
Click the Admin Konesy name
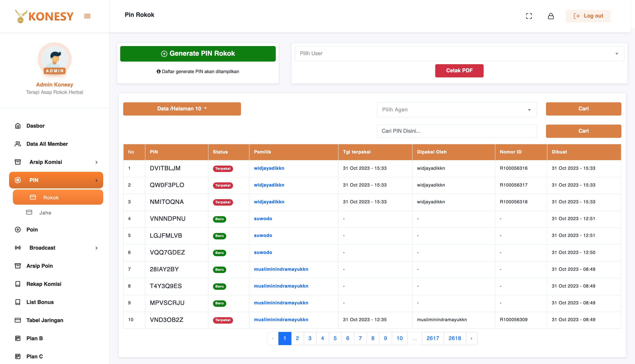[x=55, y=85]
